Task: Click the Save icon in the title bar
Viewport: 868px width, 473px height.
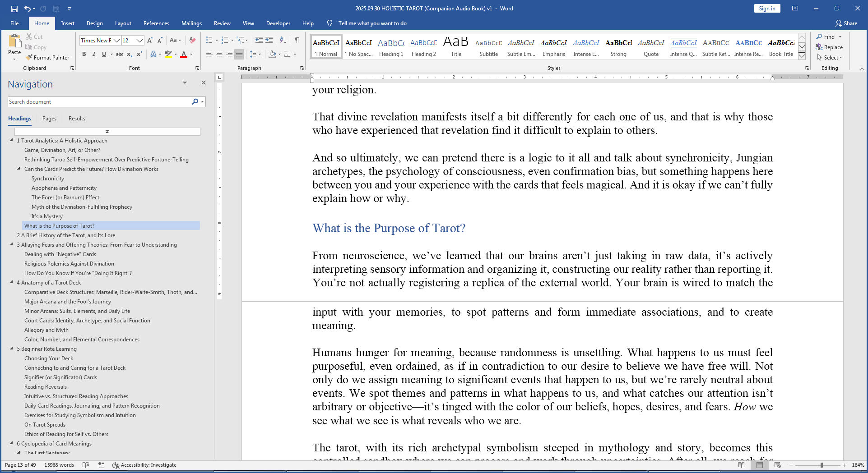Action: point(14,9)
